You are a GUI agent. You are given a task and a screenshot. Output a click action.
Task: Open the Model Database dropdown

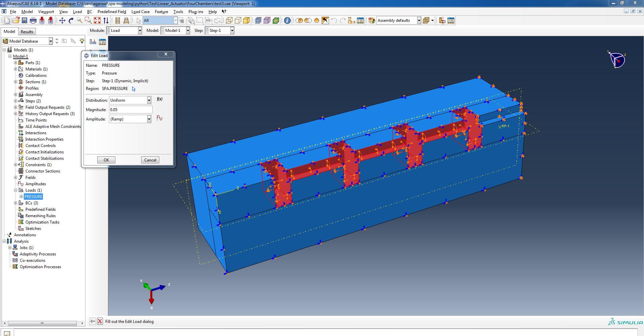pyautogui.click(x=51, y=41)
